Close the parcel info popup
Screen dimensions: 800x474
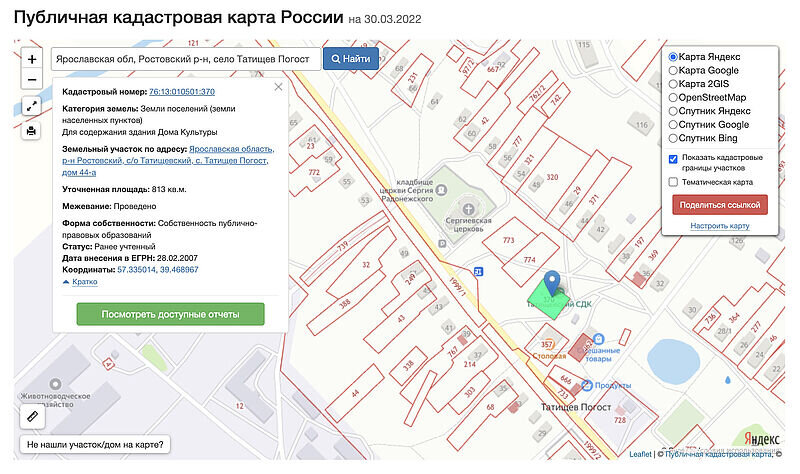click(278, 87)
